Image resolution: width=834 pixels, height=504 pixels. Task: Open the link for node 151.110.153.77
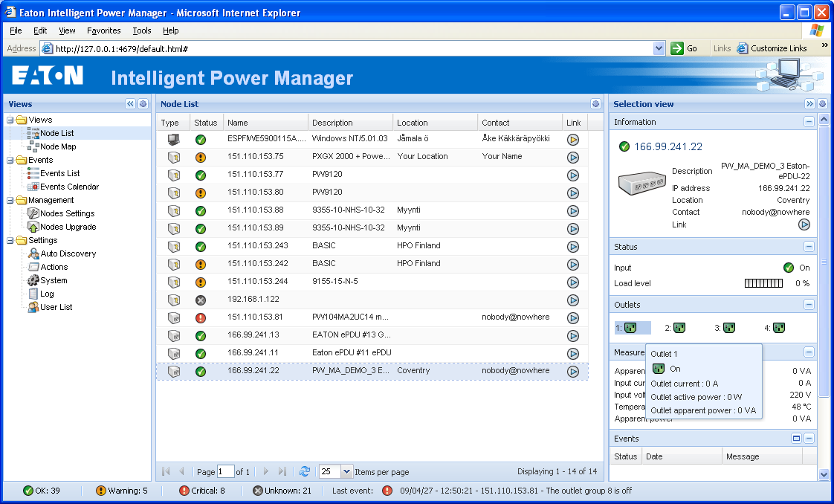click(x=572, y=175)
